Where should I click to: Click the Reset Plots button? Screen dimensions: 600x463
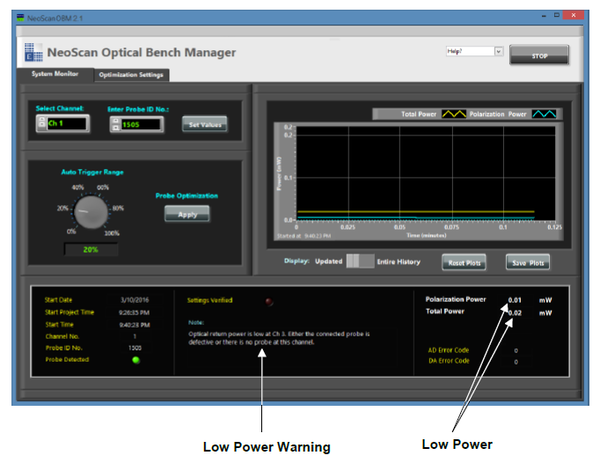click(x=463, y=262)
